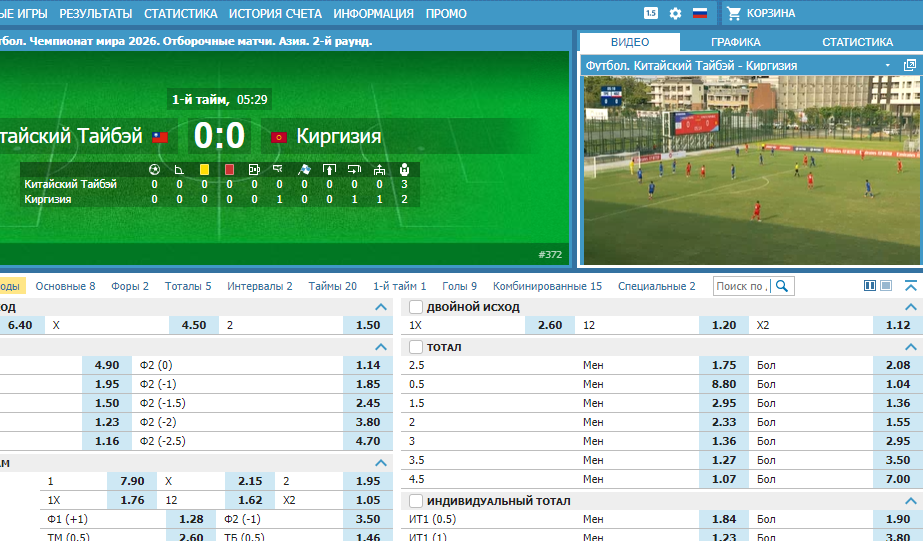Click the red card stat icon
The height and width of the screenshot is (541, 923).
pyautogui.click(x=230, y=170)
